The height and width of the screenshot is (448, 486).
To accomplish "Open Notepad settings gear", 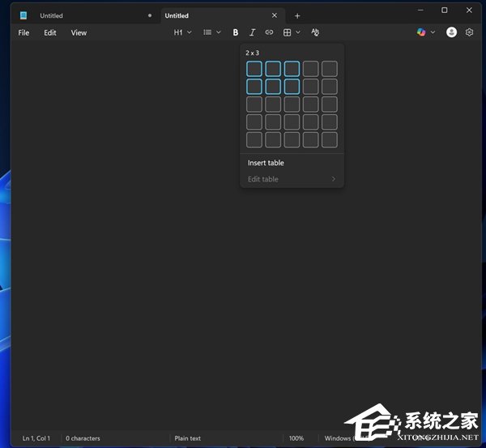I will (469, 32).
